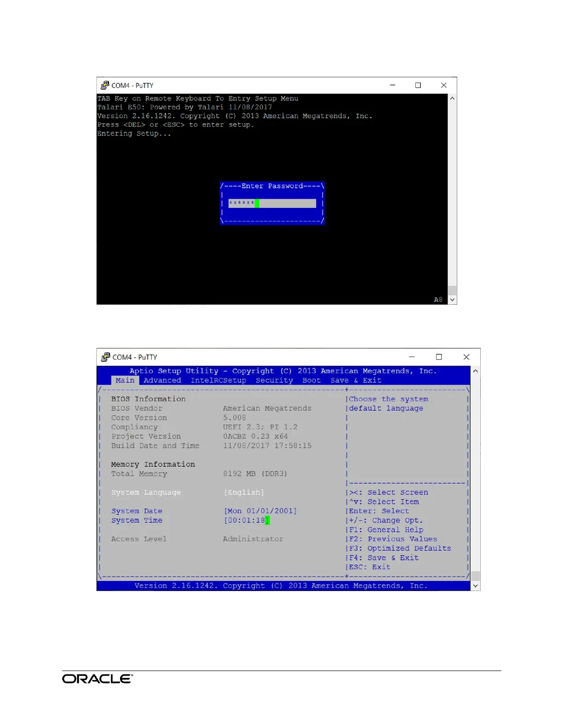The height and width of the screenshot is (728, 563).
Task: Click the BIOS Information heading
Action: click(x=148, y=399)
